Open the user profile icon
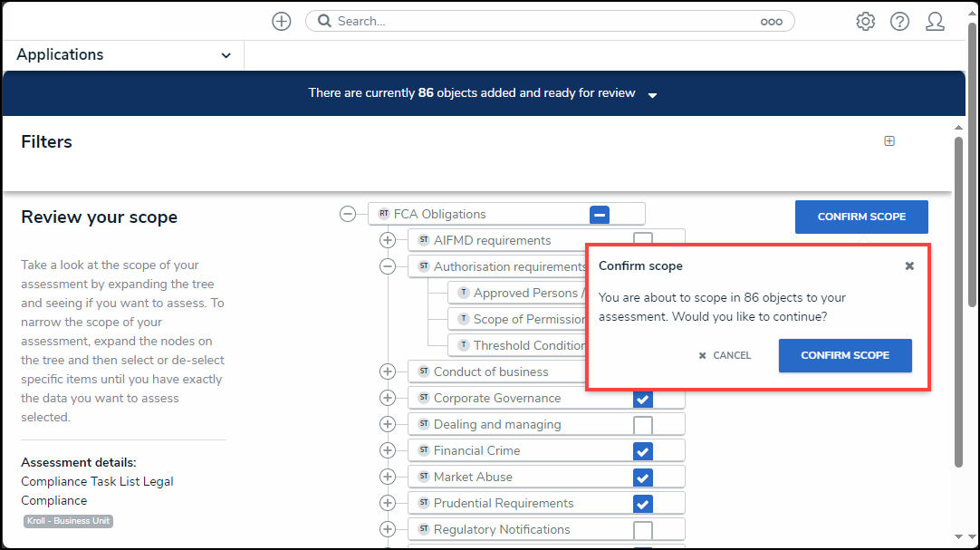 (x=935, y=22)
